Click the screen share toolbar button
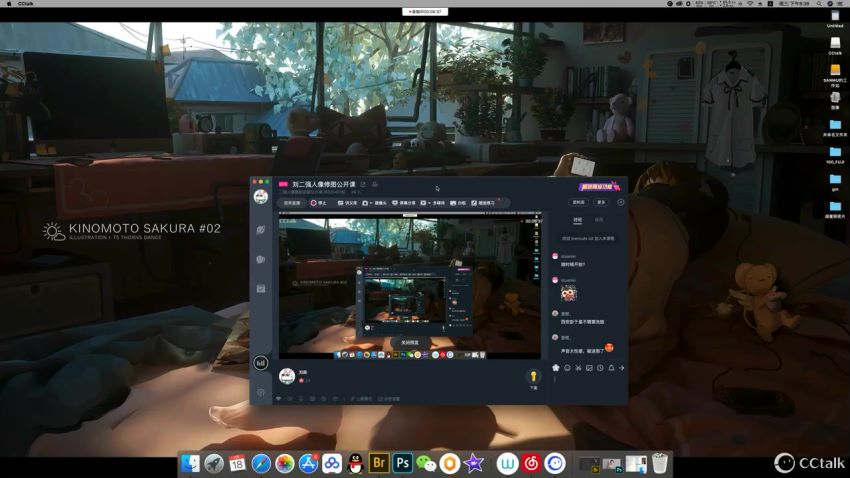This screenshot has height=478, width=850. (x=404, y=203)
